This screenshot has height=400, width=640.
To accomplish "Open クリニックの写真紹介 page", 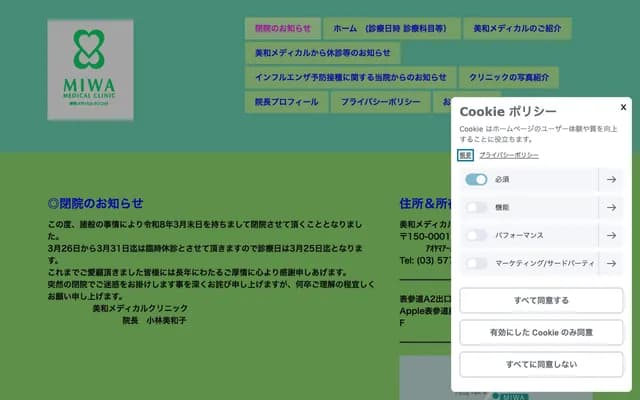I will coord(509,77).
